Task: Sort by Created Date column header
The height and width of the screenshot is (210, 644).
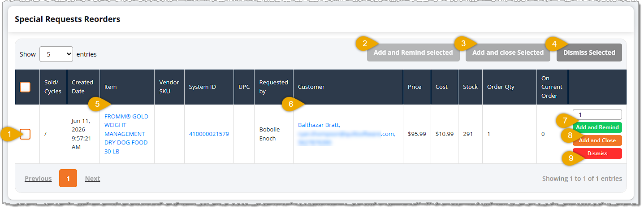Action: [83, 87]
